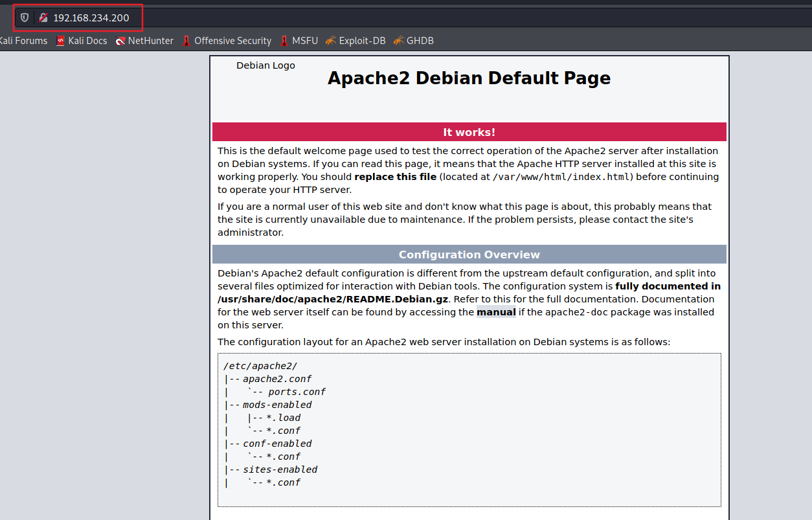The height and width of the screenshot is (520, 812).
Task: Click the NetHunter bookmark icon
Action: click(120, 41)
